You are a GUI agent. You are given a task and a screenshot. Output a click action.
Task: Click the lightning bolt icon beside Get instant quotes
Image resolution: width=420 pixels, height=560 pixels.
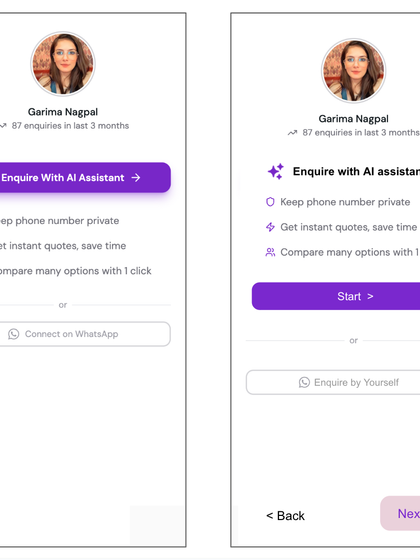point(270,227)
